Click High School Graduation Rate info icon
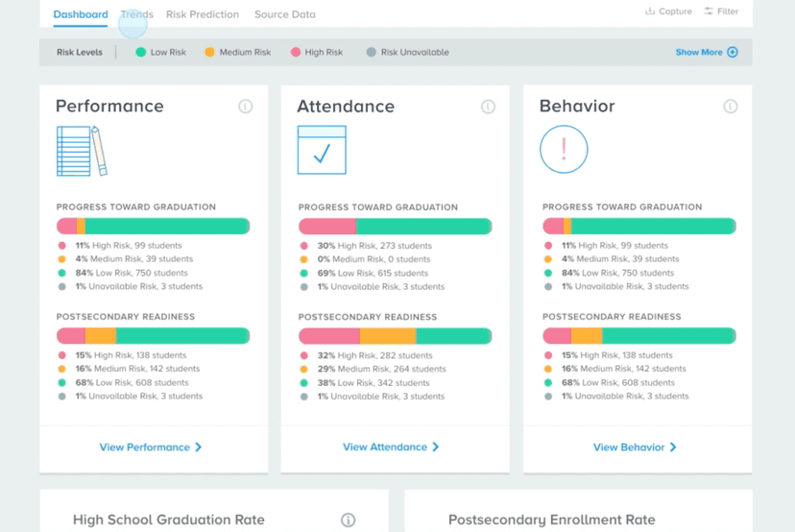Image resolution: width=795 pixels, height=532 pixels. click(x=349, y=520)
